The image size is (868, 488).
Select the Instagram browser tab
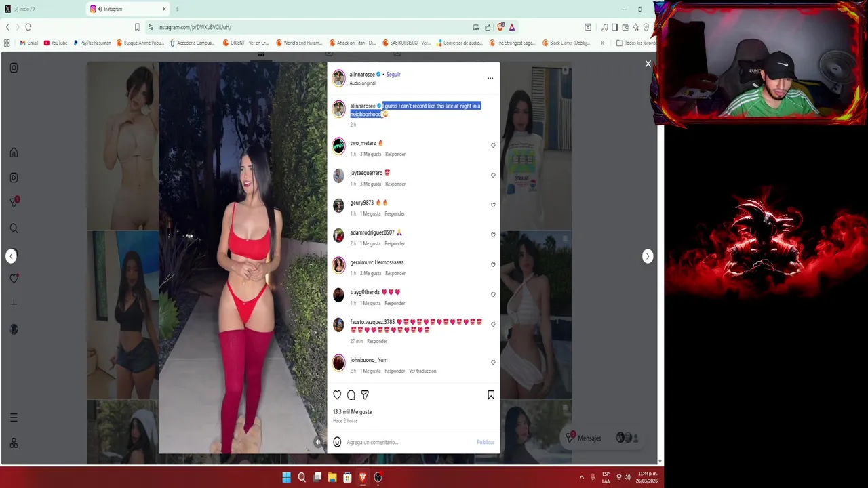[129, 9]
